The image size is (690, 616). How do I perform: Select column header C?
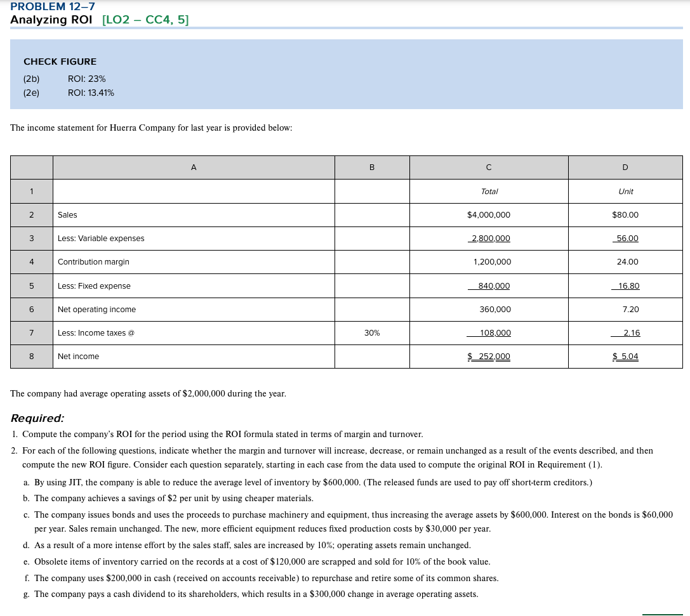488,167
